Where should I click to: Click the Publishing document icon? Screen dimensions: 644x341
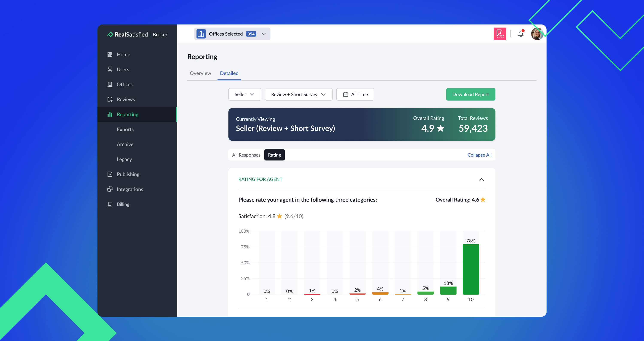(x=110, y=174)
